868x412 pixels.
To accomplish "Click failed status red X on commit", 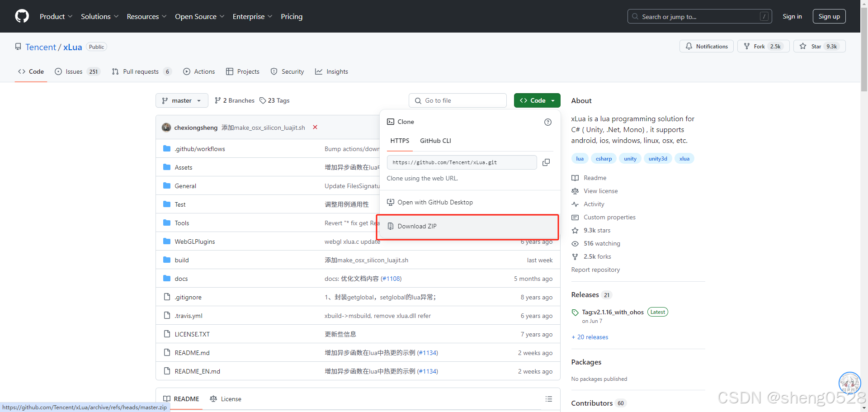I will click(x=315, y=128).
